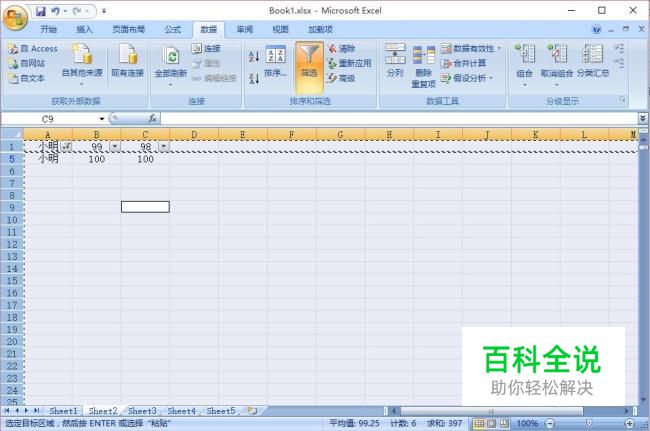
Task: Open What-If Analysis (假设分析) dropdown
Action: (468, 78)
